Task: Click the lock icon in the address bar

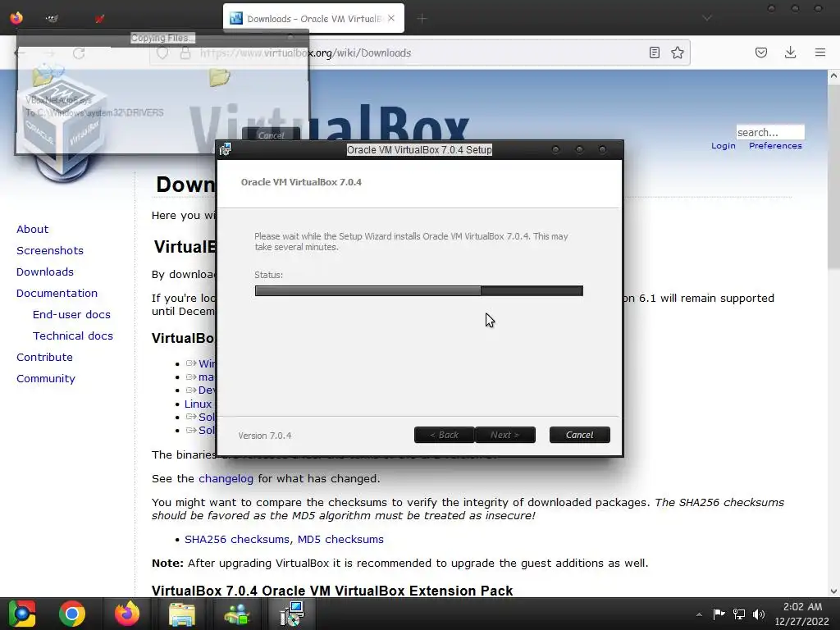Action: click(x=185, y=53)
